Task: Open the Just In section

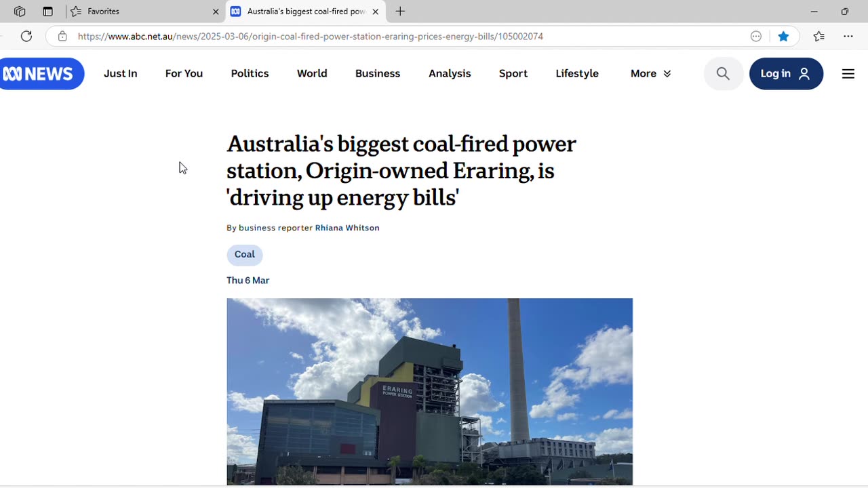Action: 120,74
